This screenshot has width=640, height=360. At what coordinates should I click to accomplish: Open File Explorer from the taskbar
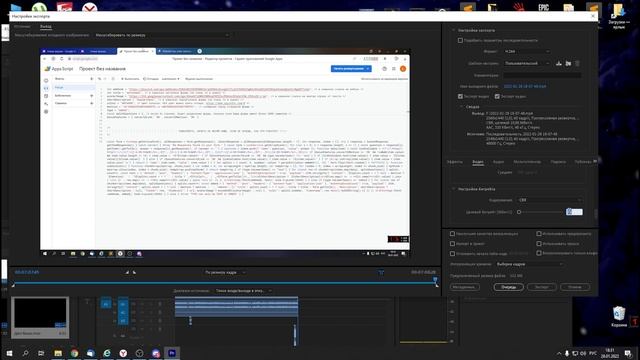pos(58,353)
